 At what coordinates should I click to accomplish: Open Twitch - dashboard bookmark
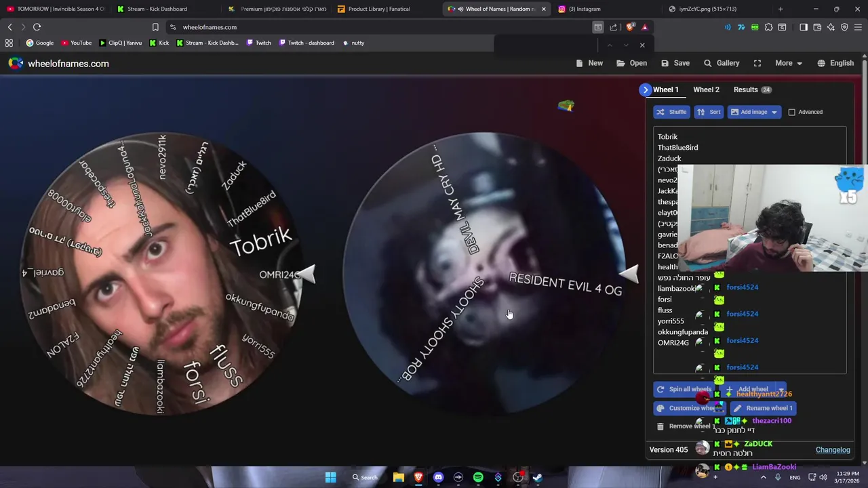click(x=306, y=43)
